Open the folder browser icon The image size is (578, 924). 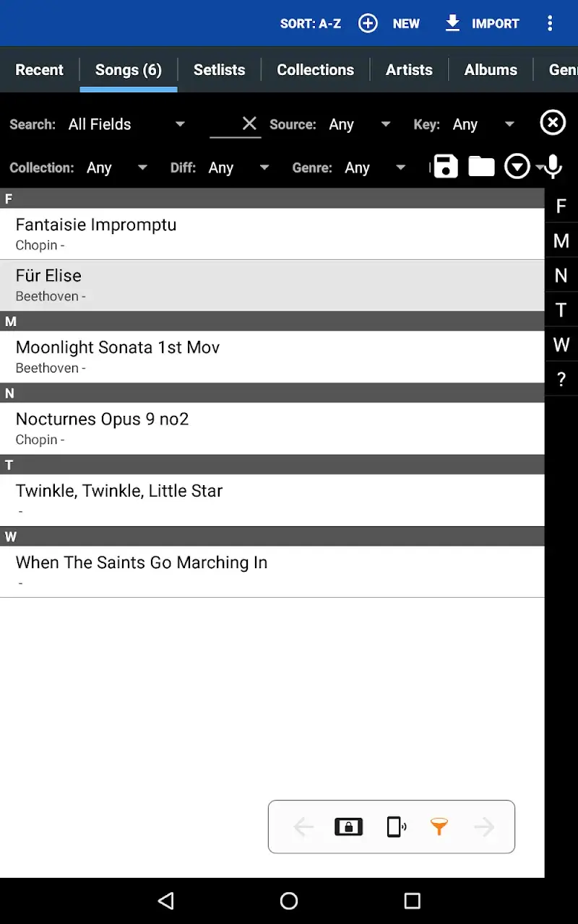(481, 167)
